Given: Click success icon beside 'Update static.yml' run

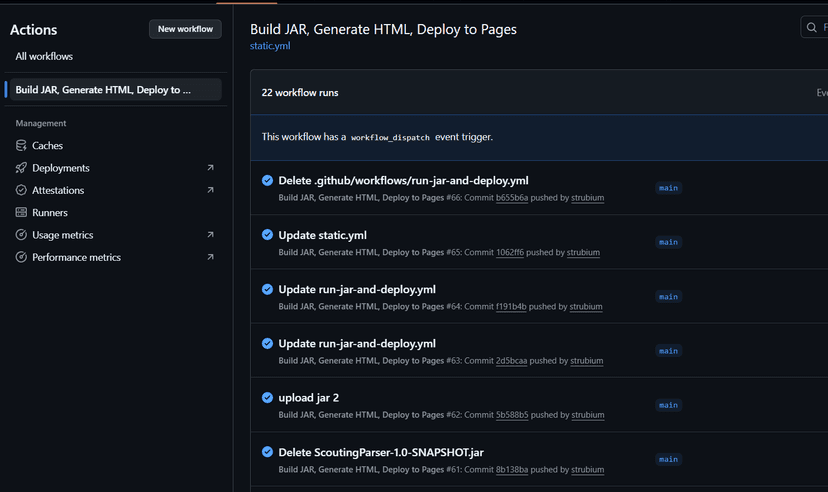Looking at the screenshot, I should coord(267,235).
